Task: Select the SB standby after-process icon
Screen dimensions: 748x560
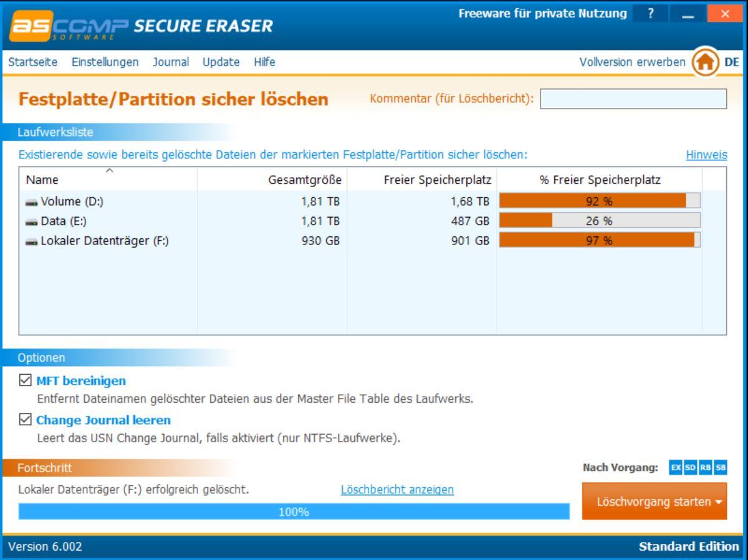Action: (720, 467)
